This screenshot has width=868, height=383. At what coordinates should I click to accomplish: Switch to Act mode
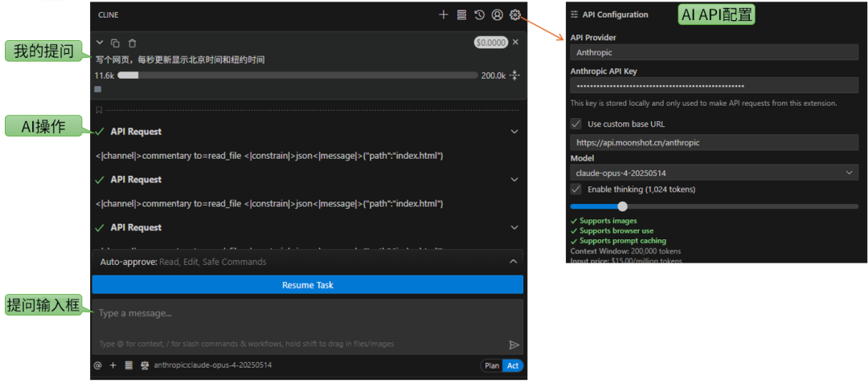513,365
